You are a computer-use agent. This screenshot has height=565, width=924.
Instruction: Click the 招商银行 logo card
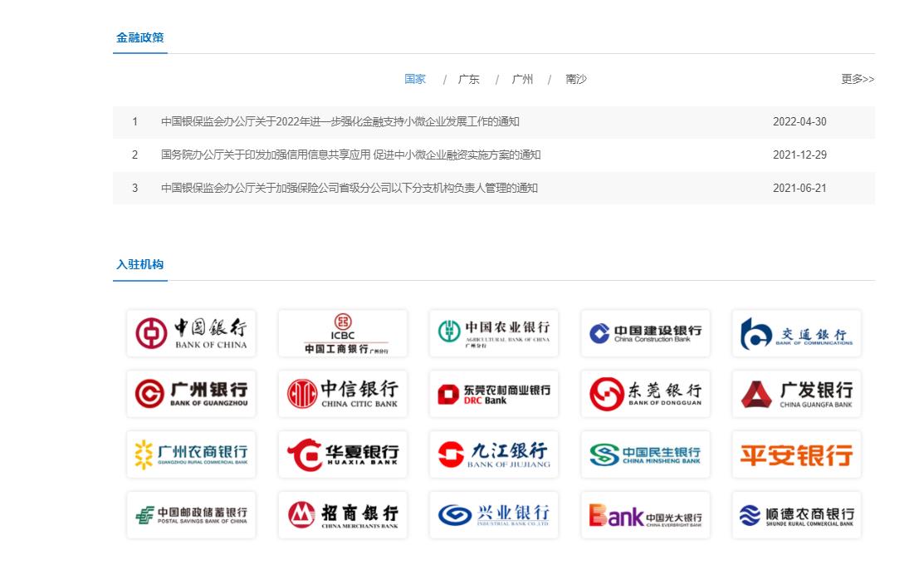pyautogui.click(x=343, y=515)
